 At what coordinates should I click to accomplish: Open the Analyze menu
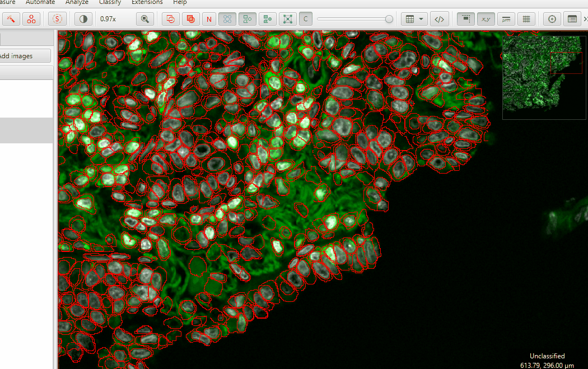(x=77, y=2)
